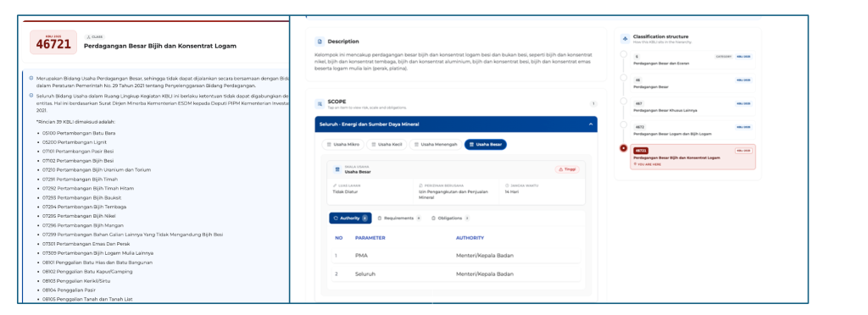This screenshot has width=868, height=315.
Task: Click the Description document icon
Action: pyautogui.click(x=320, y=41)
